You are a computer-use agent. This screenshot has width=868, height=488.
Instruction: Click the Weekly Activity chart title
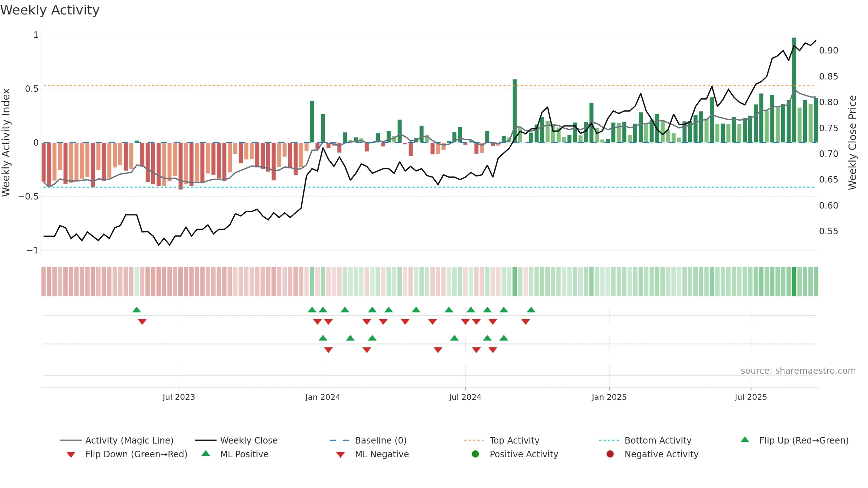point(50,10)
